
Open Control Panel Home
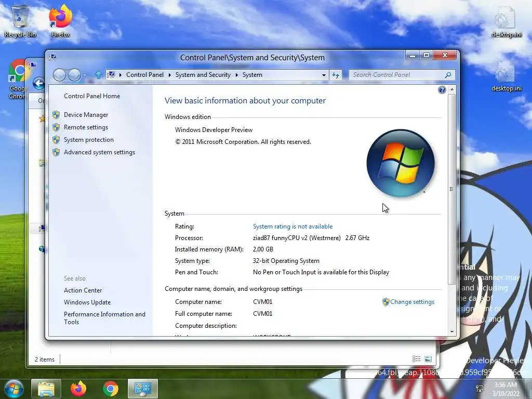coord(92,96)
